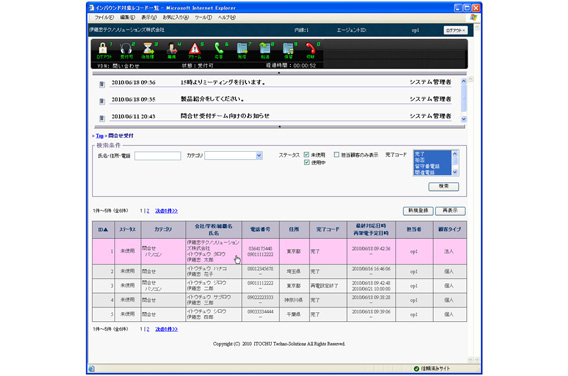Open the お気に入り menu
Image resolution: width=568 pixels, height=376 pixels.
(175, 17)
